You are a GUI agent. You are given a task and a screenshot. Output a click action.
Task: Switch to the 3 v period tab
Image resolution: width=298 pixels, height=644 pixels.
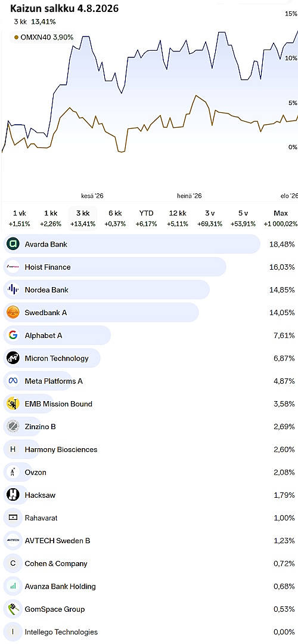[209, 218]
